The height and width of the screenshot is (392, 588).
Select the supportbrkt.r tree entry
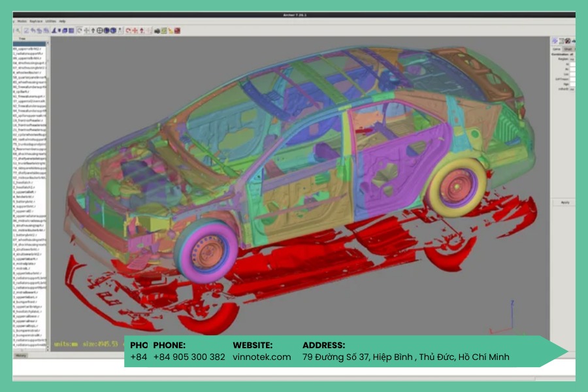point(25,206)
